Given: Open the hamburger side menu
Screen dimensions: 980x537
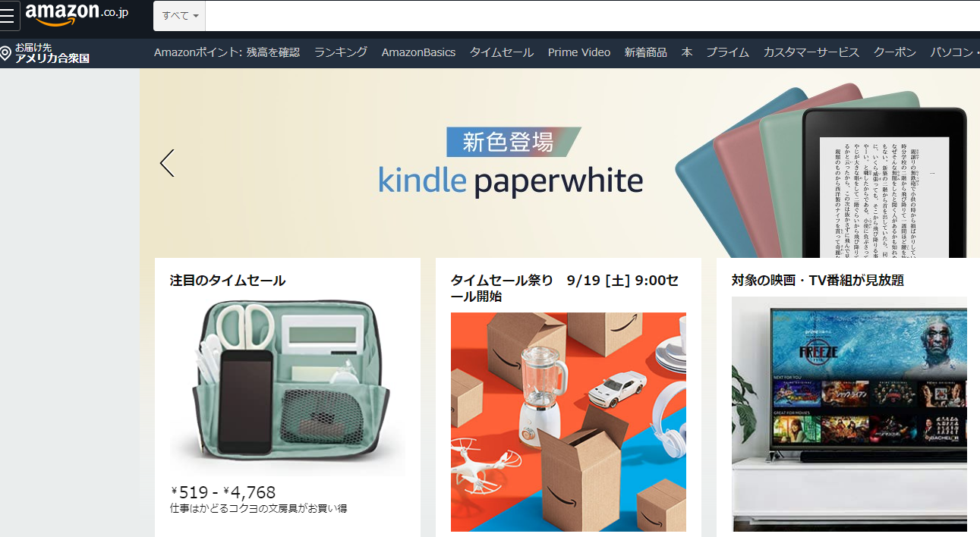Looking at the screenshot, I should 8,16.
